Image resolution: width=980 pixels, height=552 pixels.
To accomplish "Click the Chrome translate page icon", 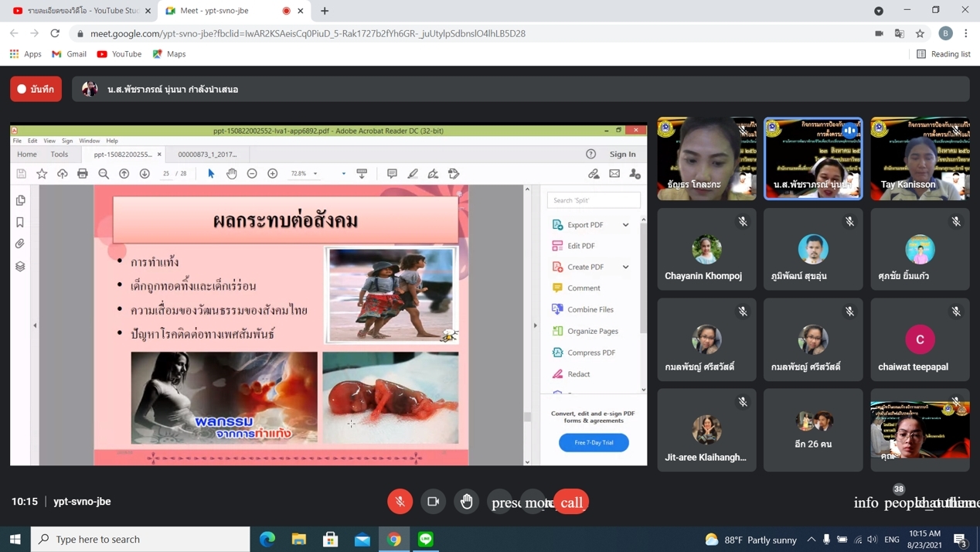I will 900,33.
